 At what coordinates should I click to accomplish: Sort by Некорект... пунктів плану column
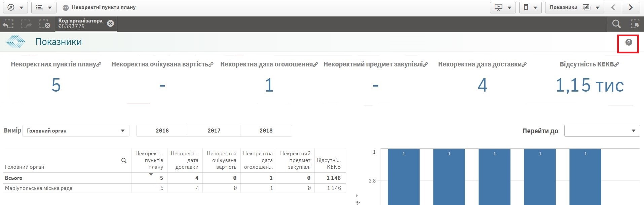pos(149,160)
